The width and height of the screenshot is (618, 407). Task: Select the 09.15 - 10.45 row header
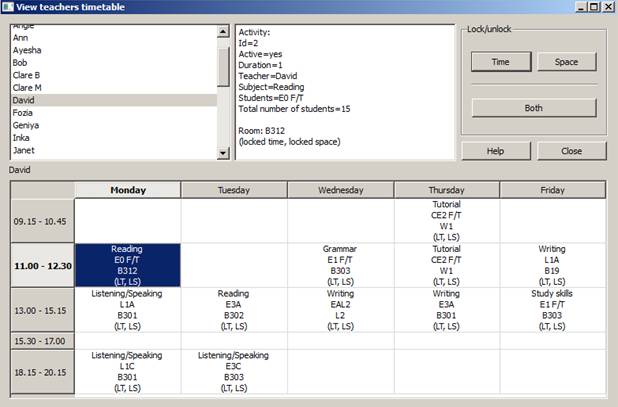pyautogui.click(x=41, y=220)
